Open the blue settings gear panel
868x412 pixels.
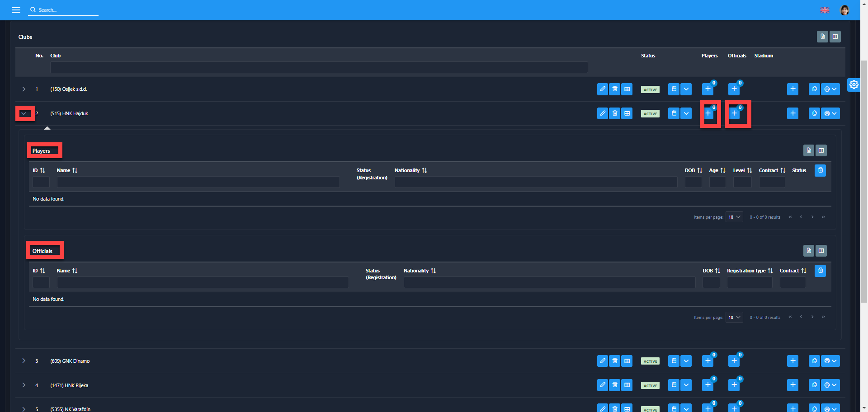854,84
